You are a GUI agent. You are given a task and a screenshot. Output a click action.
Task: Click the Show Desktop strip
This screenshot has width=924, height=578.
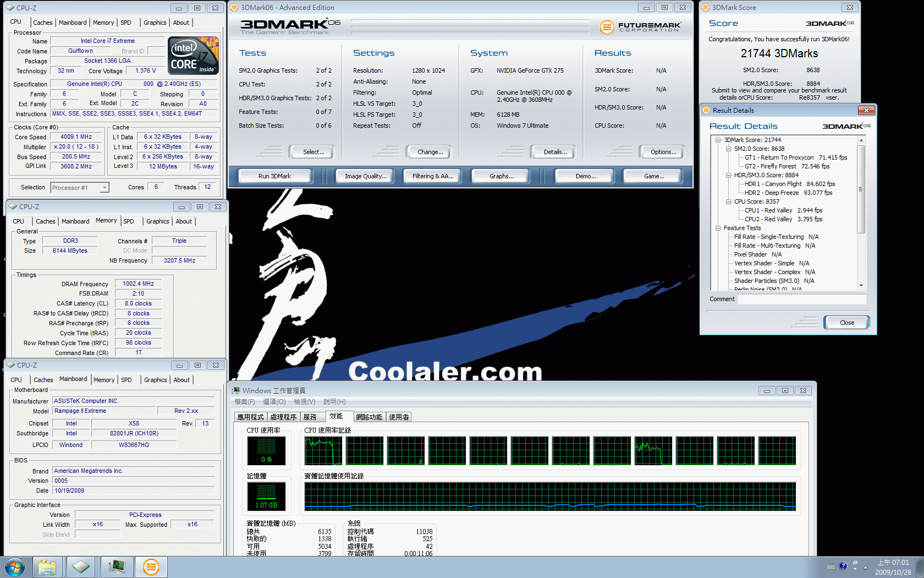click(920, 567)
